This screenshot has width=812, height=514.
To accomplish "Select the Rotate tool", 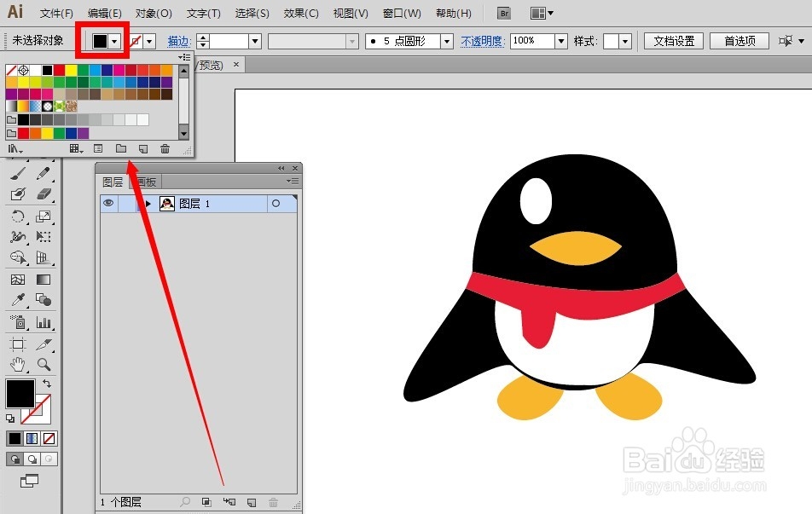I will click(x=18, y=217).
